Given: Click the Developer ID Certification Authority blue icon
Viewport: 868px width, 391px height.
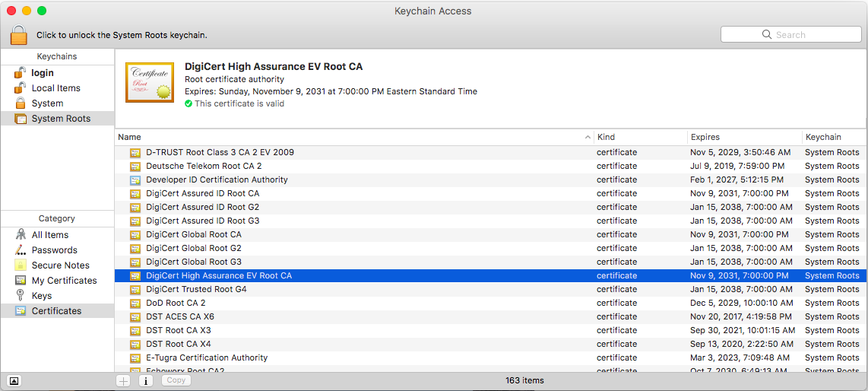Looking at the screenshot, I should tap(135, 180).
